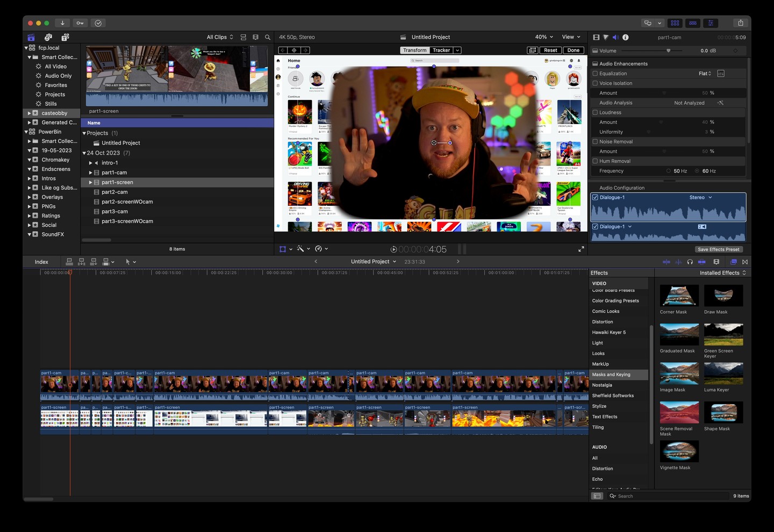
Task: Click the Done button in viewer
Action: pos(574,51)
